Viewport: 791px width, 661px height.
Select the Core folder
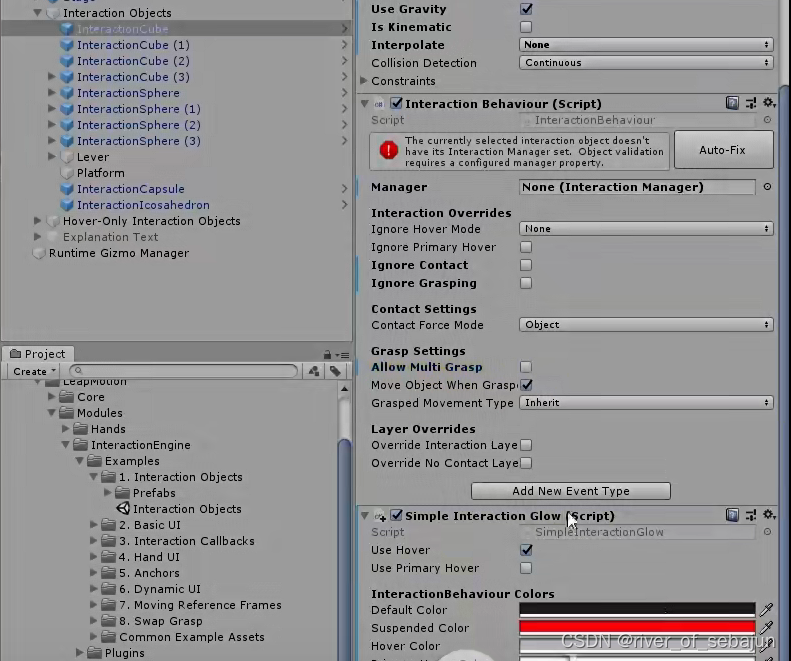click(90, 397)
